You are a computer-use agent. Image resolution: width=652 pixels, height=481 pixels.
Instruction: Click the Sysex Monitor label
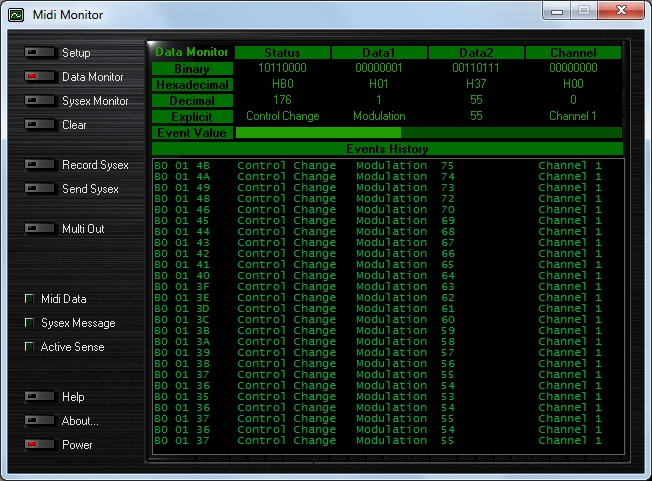[95, 101]
